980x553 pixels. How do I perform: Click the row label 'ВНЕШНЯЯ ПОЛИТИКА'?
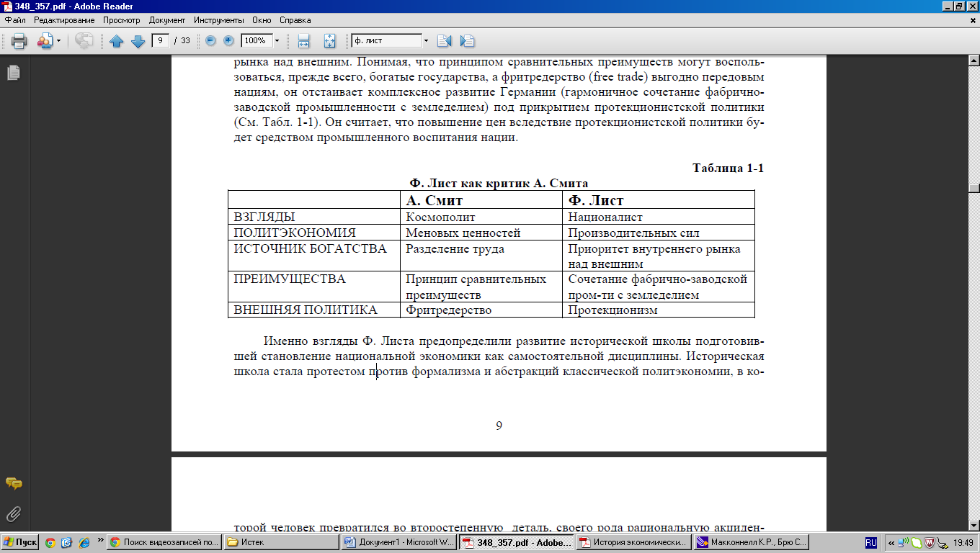click(x=306, y=310)
